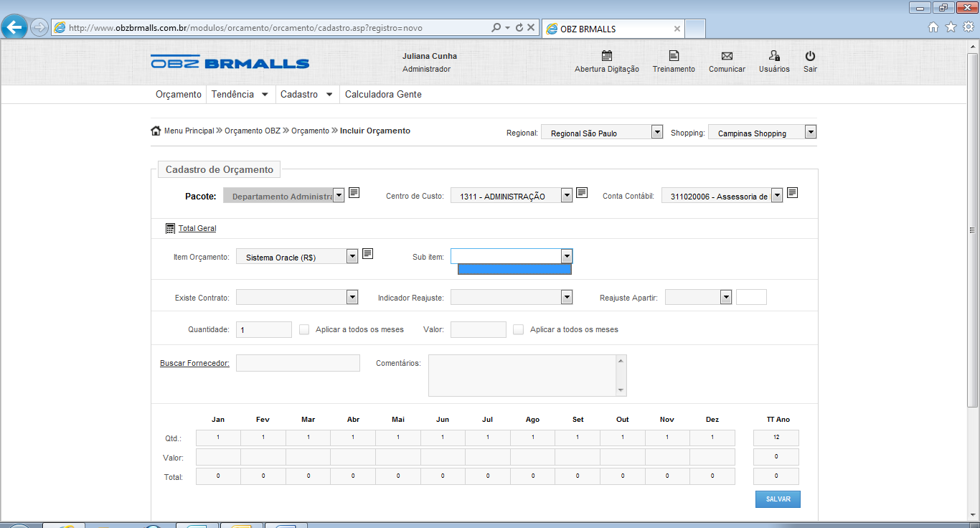Open the Usuários icon
Image resolution: width=980 pixels, height=528 pixels.
point(774,56)
